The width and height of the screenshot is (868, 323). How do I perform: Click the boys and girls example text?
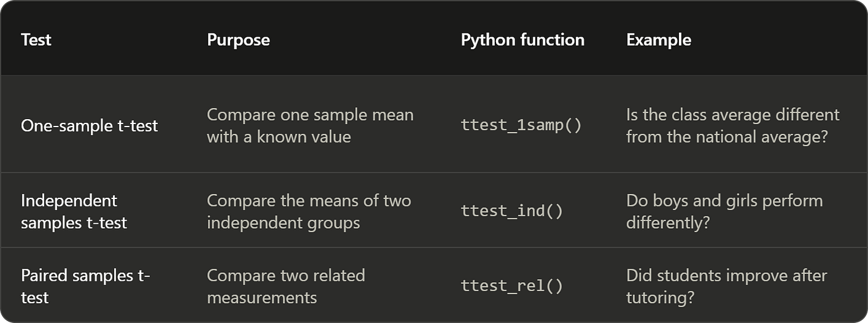click(x=724, y=211)
